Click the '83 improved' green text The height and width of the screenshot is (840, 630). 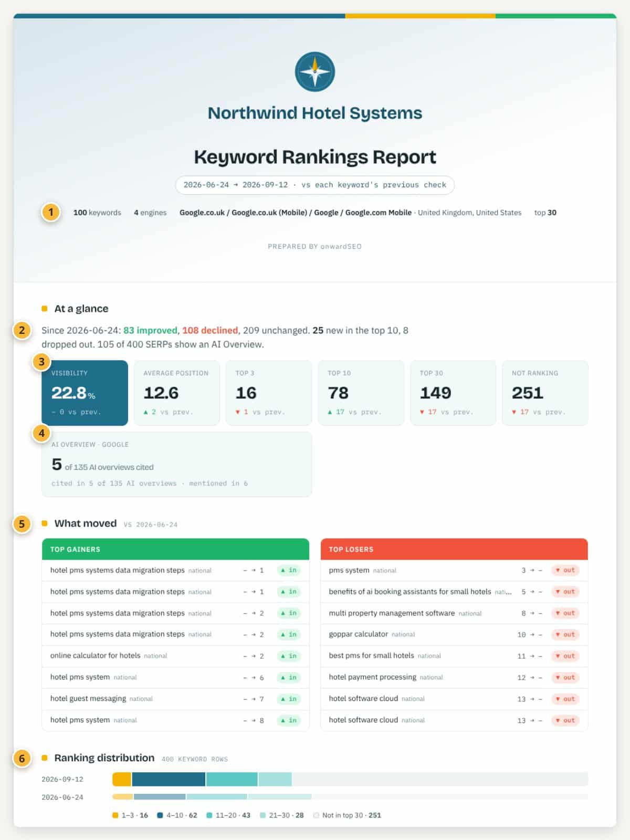tap(150, 330)
